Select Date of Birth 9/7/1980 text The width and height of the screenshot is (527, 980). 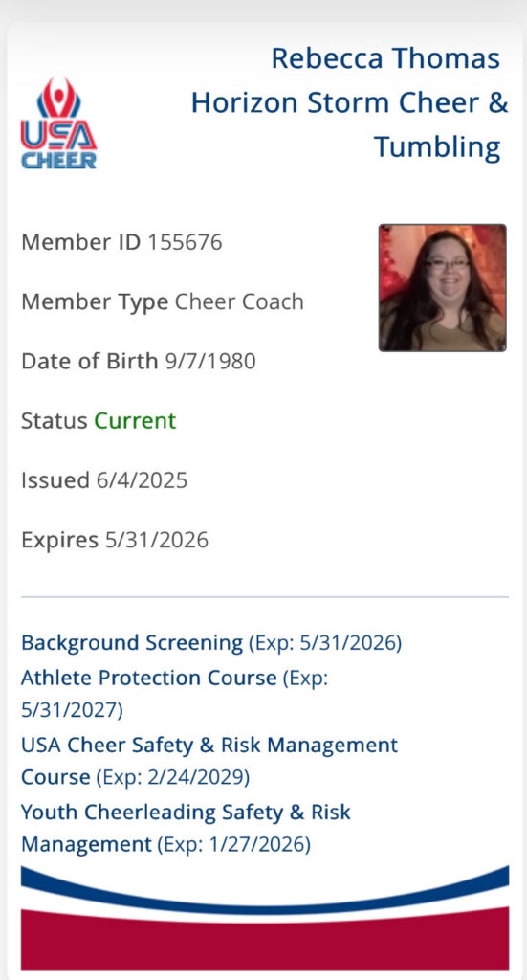pos(139,361)
